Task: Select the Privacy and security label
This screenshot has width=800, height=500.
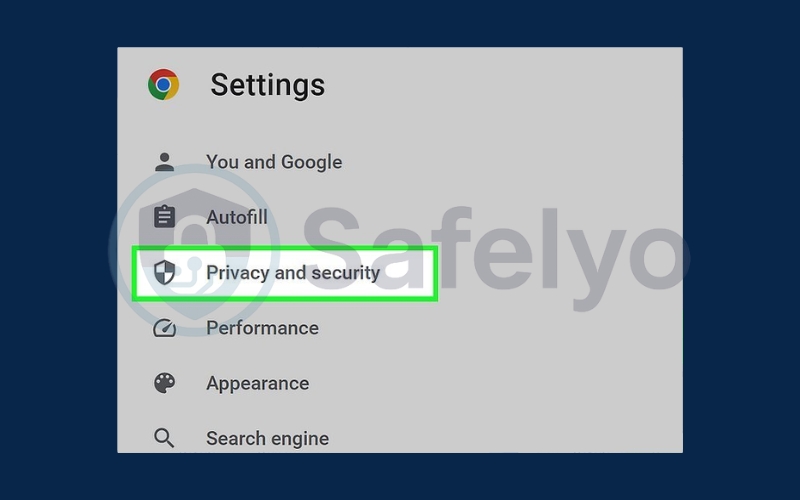Action: tap(293, 272)
